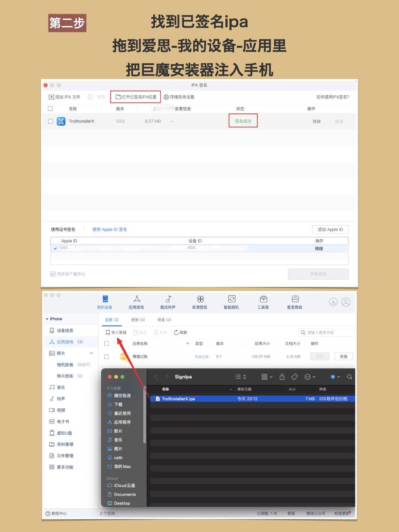Viewport: 399px width, 532px height.
Task: Open 爱思商城 store section
Action: tap(295, 302)
